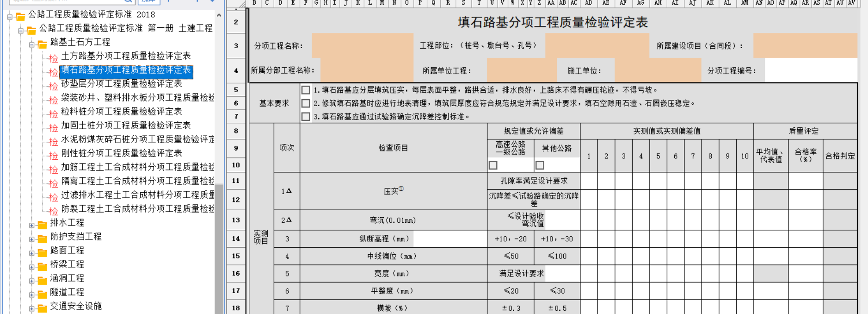Screen dimensions: 868x314
Task: Select 水泥粉煤灰碎石桩分项工程 tree item
Action: [x=138, y=139]
